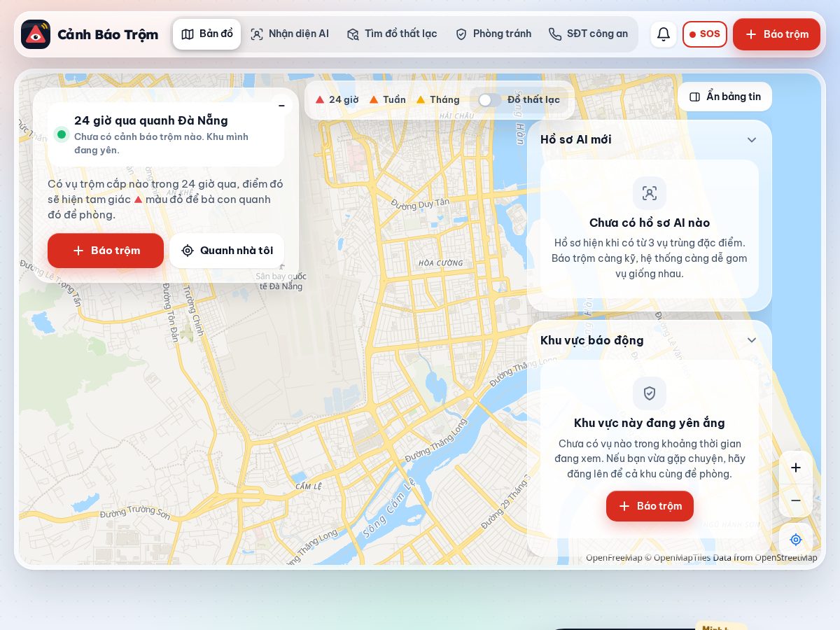Click the OpenFreeMap attribution link
840x630 pixels.
click(x=614, y=558)
